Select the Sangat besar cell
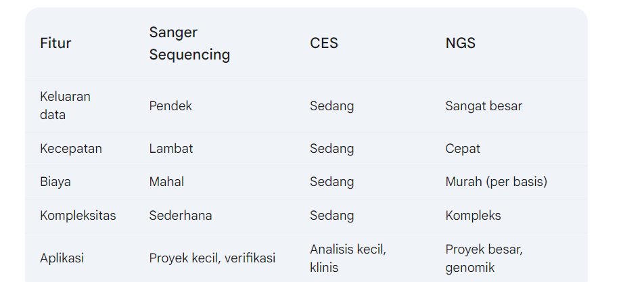The image size is (644, 282). pos(484,106)
